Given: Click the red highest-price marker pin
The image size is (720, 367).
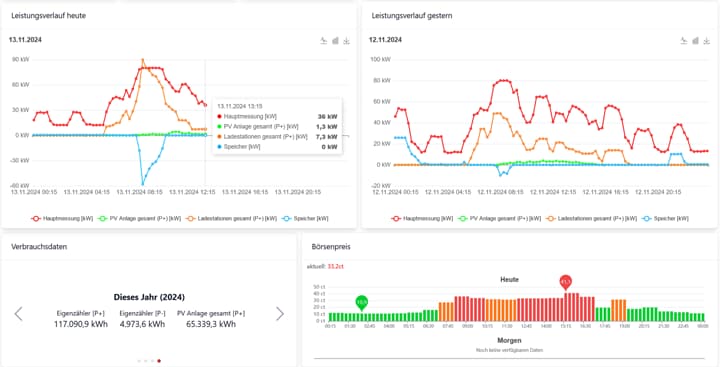Looking at the screenshot, I should click(x=566, y=282).
